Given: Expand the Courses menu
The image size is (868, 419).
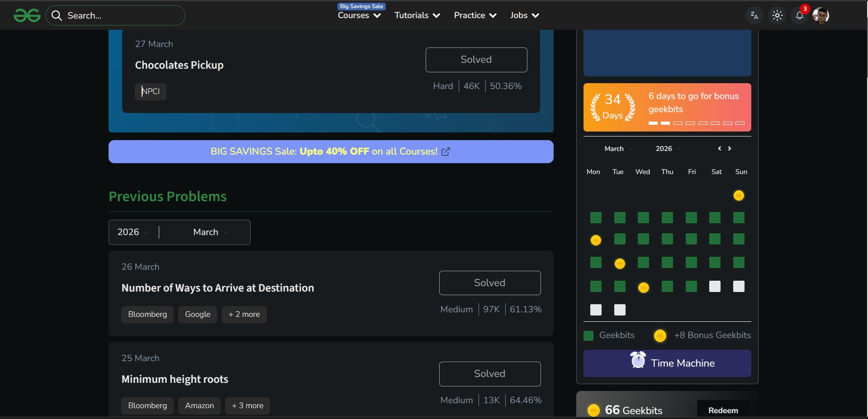Looking at the screenshot, I should click(359, 15).
